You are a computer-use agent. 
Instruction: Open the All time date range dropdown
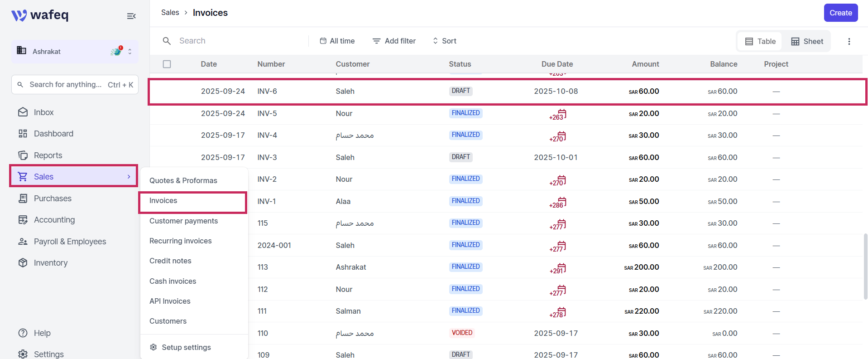click(337, 41)
